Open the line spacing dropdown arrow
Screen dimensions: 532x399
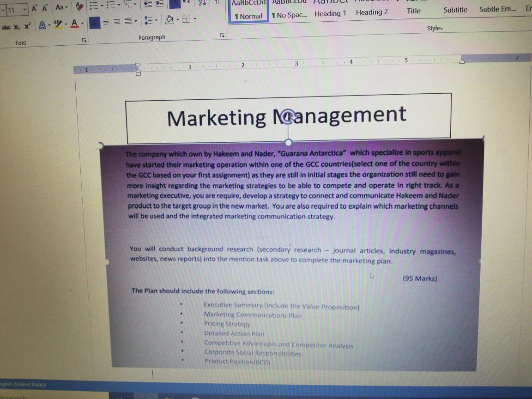pos(156,20)
